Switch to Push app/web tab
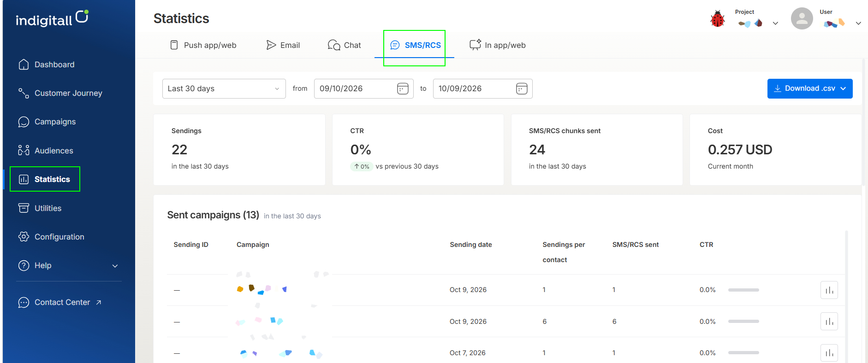 pyautogui.click(x=203, y=45)
